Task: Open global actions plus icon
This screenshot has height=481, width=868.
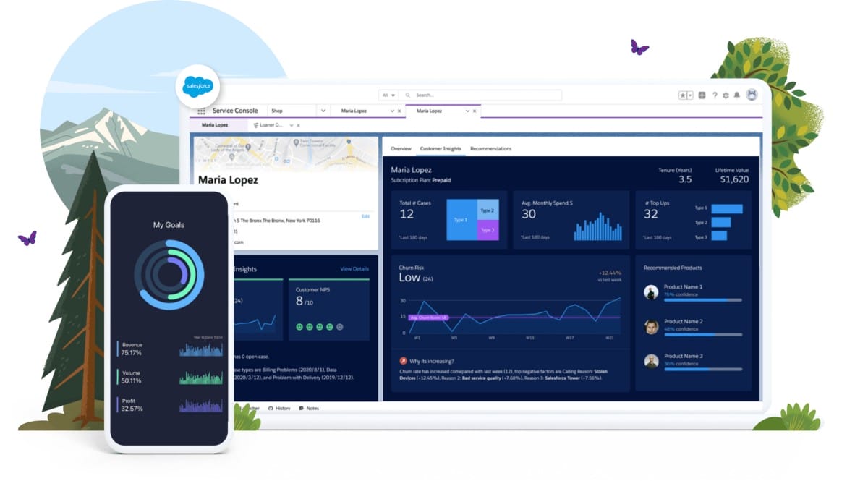Action: tap(702, 95)
